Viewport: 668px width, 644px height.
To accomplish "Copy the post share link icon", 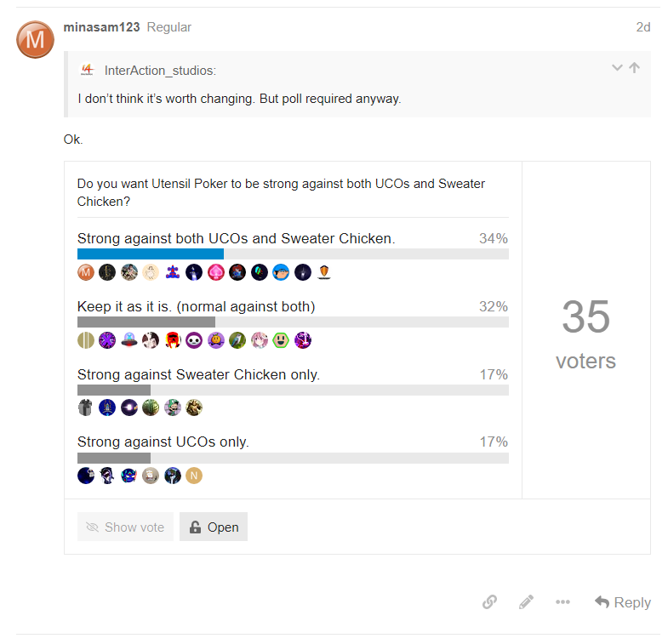I will pos(489,602).
